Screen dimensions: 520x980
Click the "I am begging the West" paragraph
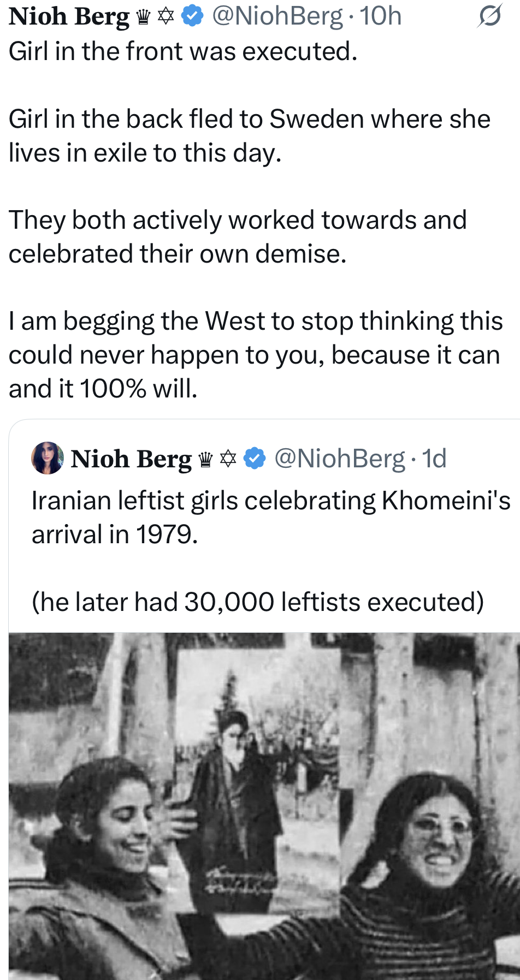click(255, 354)
